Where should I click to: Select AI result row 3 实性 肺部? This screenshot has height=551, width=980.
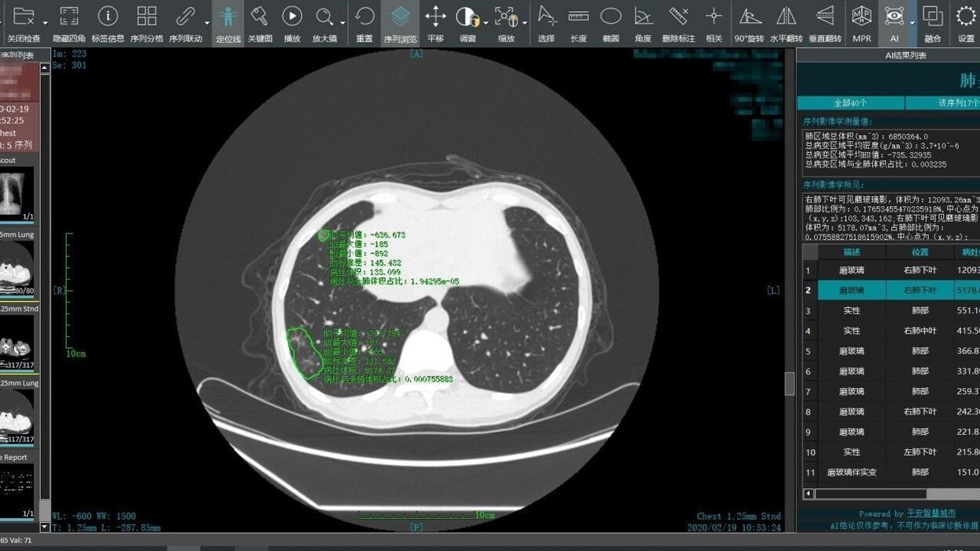click(x=891, y=310)
